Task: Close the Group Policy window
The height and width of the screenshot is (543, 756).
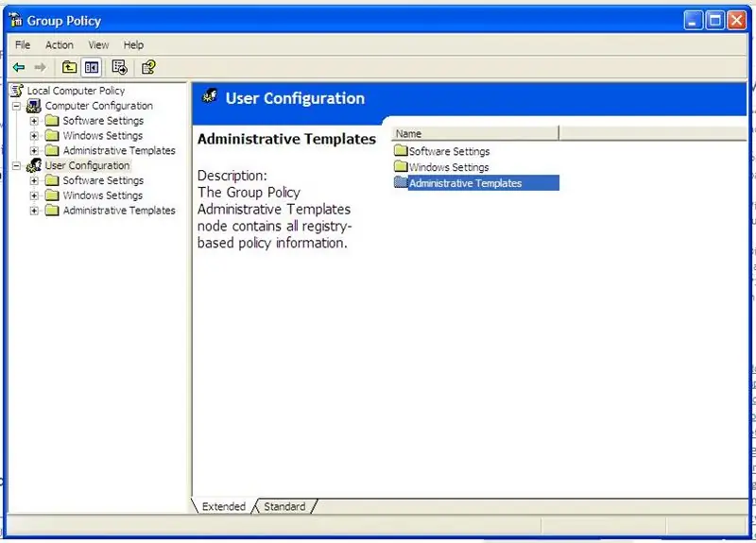Action: 737,20
